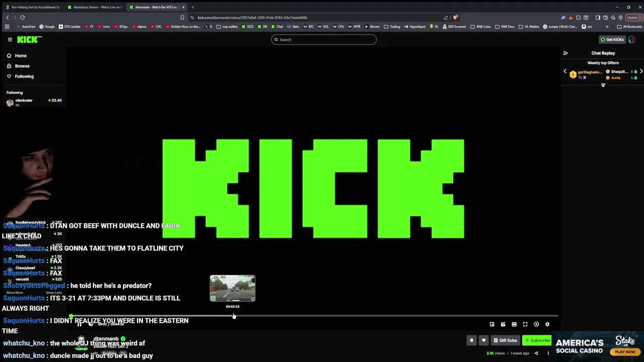This screenshot has width=644, height=362.
Task: Open the Google bookmark
Action: [x=47, y=27]
